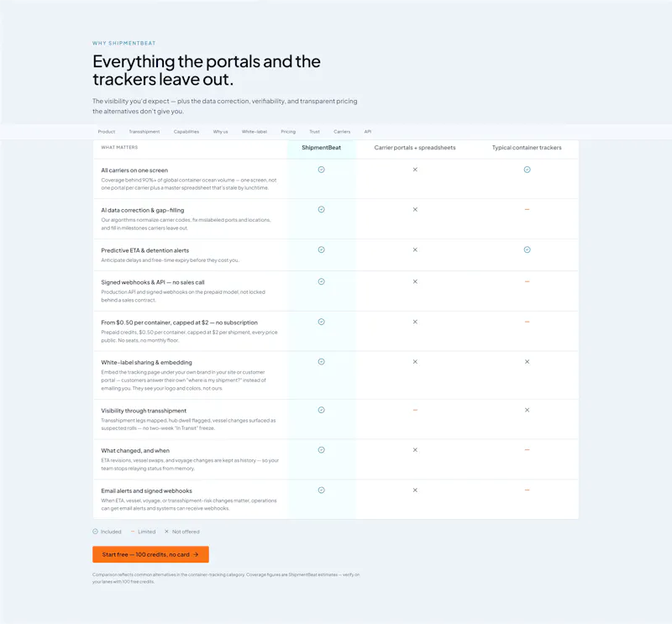
Task: Switch to the Why us tab
Action: 220,132
